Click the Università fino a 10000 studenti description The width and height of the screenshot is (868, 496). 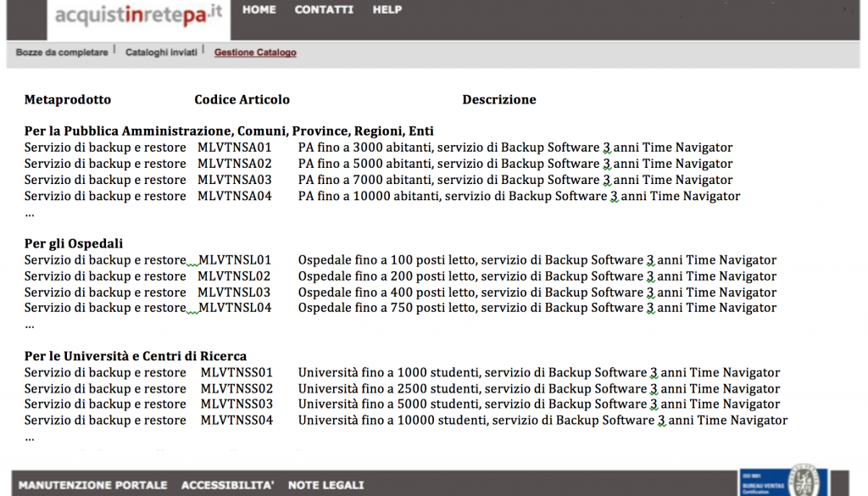[542, 421]
